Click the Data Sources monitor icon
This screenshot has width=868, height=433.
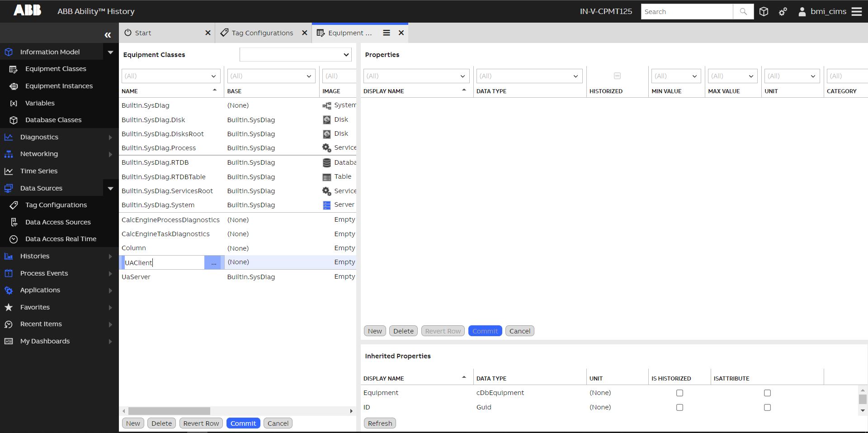click(x=9, y=188)
